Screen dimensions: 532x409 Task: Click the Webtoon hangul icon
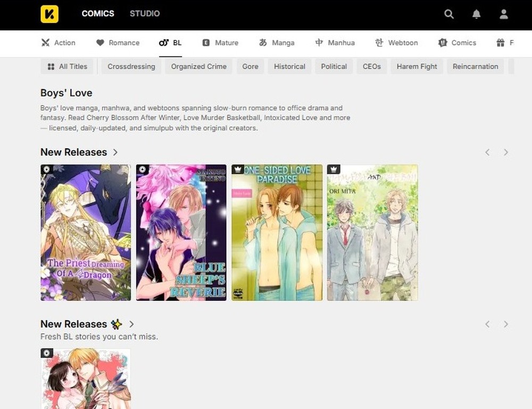[x=379, y=43]
